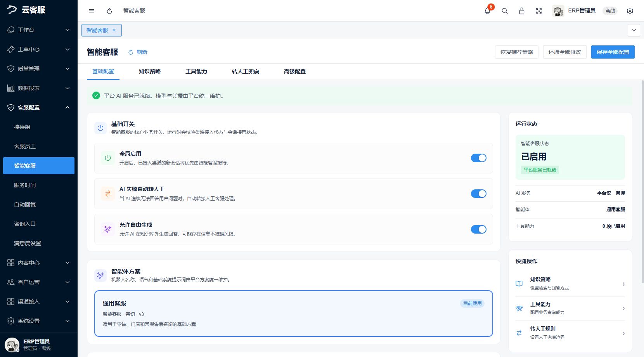Screen dimensions: 644x357
Task: Click the ERP管理员 avatar in header
Action: pos(558,11)
